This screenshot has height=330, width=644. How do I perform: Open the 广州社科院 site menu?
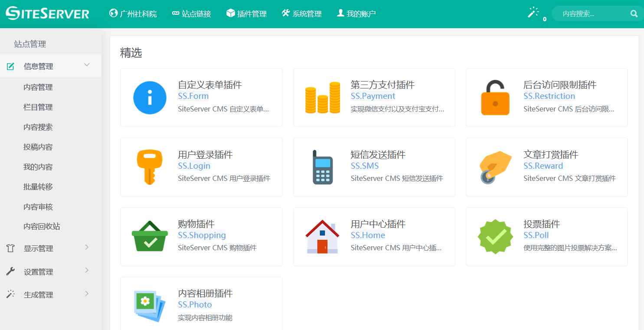tap(133, 14)
